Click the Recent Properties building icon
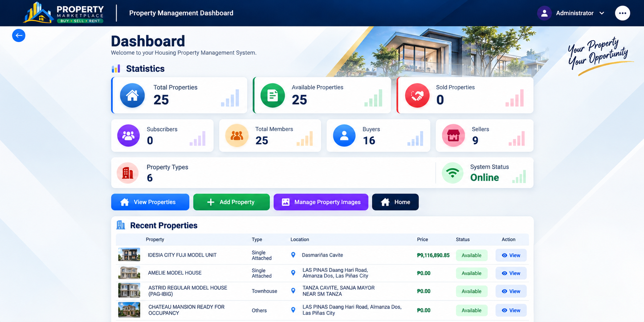 point(121,225)
